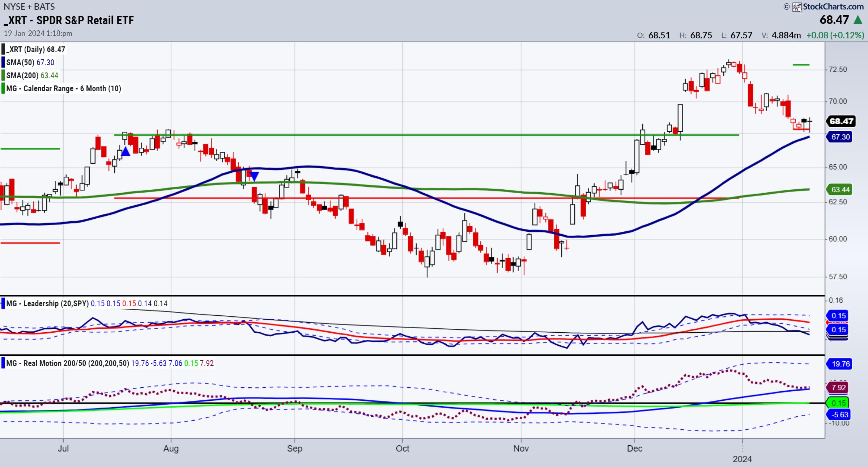Click the black 68.47 current price tag
Viewport: 868px width, 467px height.
(x=841, y=121)
